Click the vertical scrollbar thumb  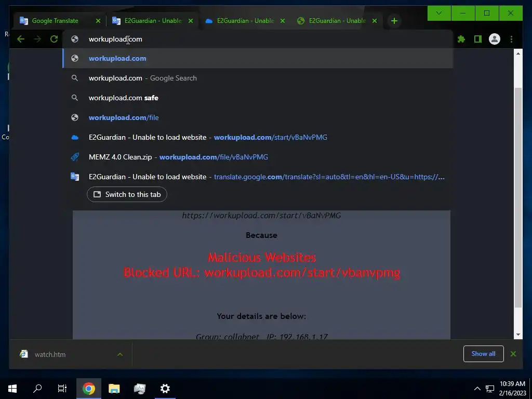[518, 197]
